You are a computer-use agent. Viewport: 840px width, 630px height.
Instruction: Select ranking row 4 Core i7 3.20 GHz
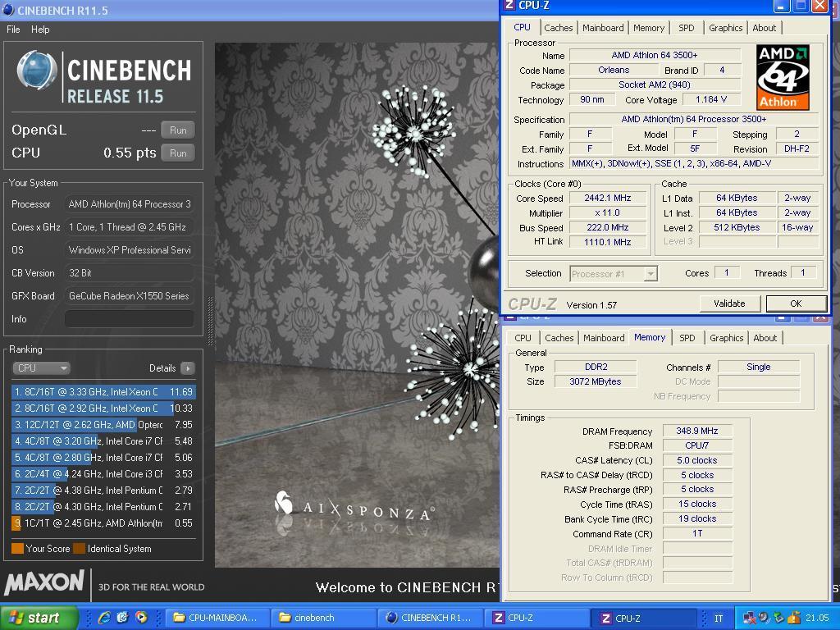[103, 441]
